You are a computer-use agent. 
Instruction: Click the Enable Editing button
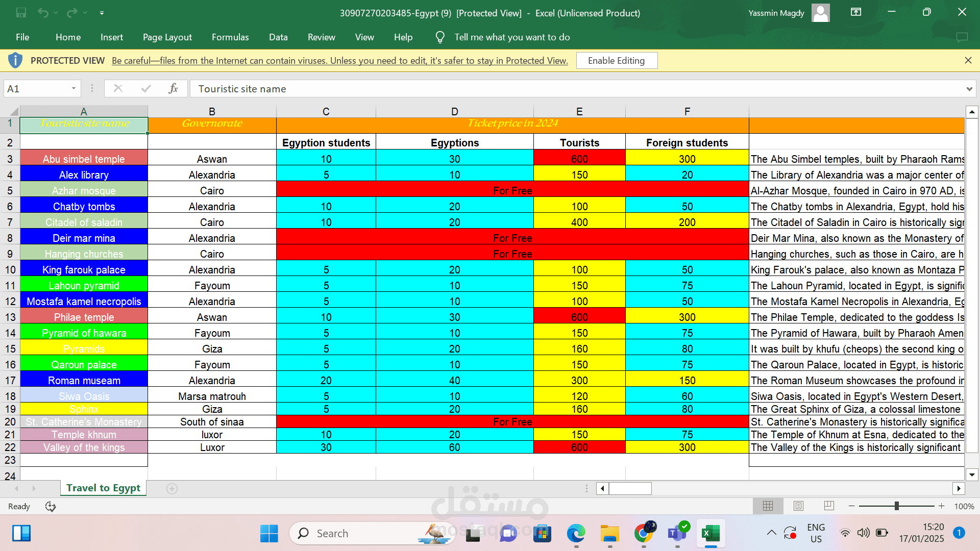(616, 61)
